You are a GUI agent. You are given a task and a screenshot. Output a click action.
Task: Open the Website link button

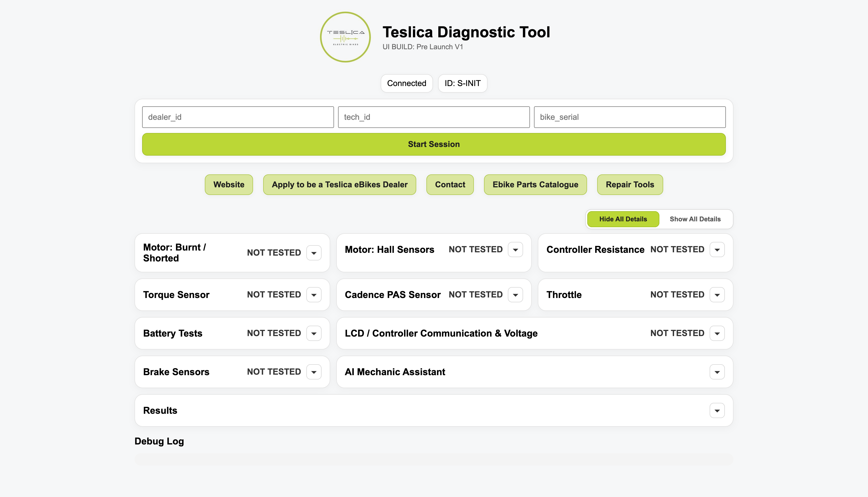coord(229,185)
